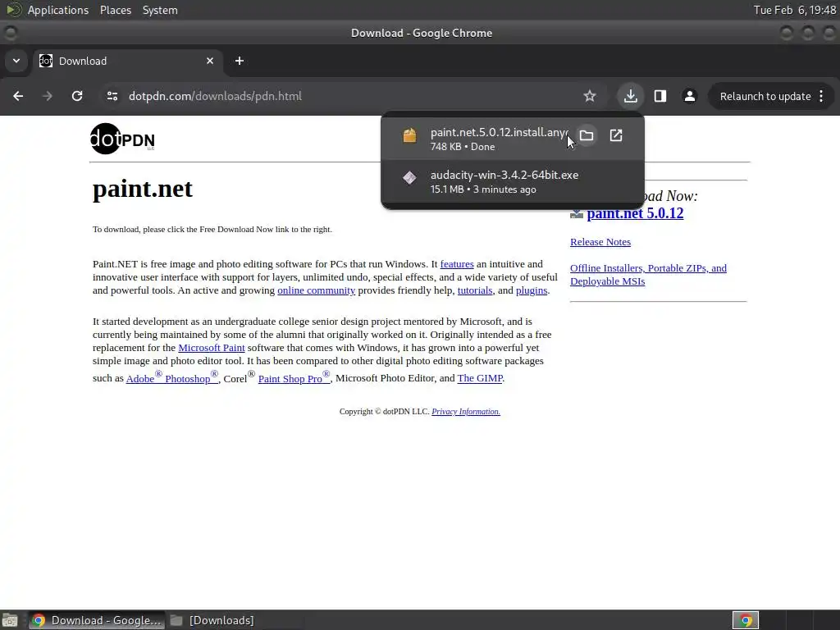Open the Adobe Photoshop link

172,377
